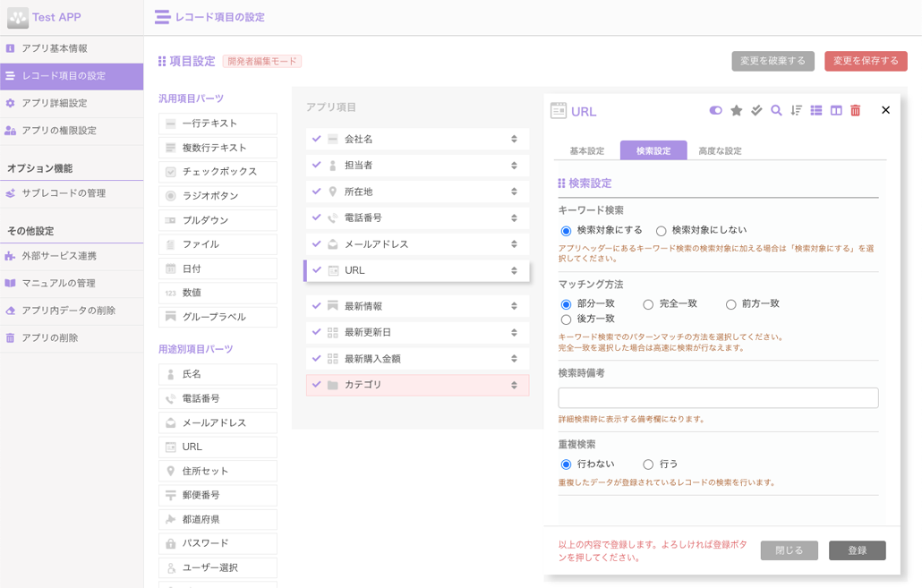Click 変更を破棄する button
922x588 pixels.
773,61
